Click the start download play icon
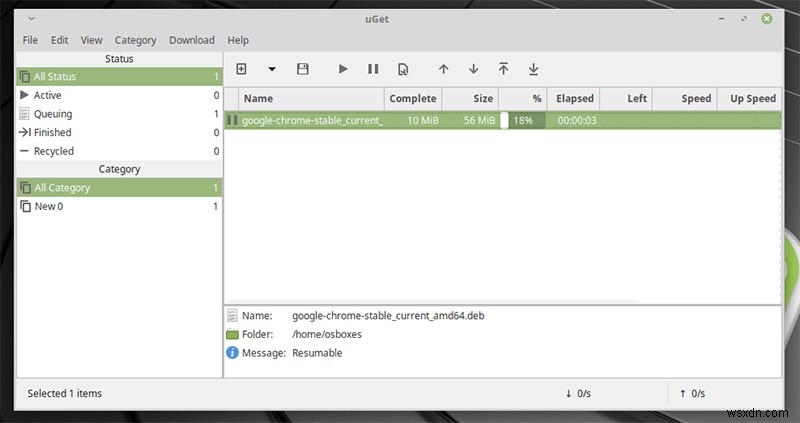The image size is (800, 423). (343, 69)
